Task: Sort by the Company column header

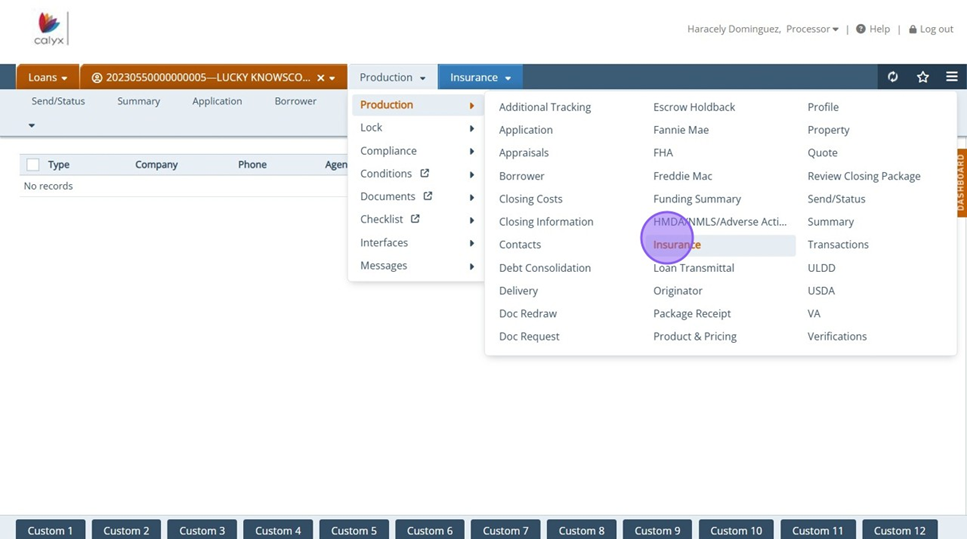Action: point(156,165)
